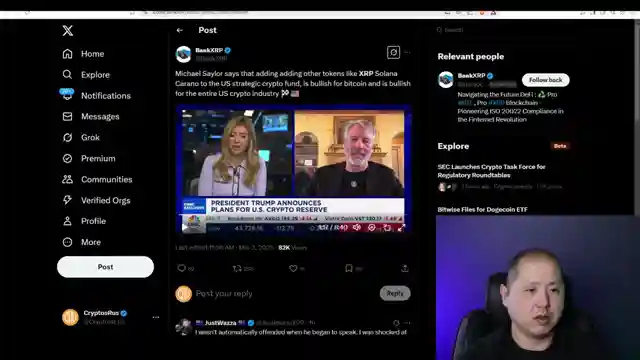Click the Verified Orgs lightning icon
Screen dimensions: 640x360
click(67, 200)
